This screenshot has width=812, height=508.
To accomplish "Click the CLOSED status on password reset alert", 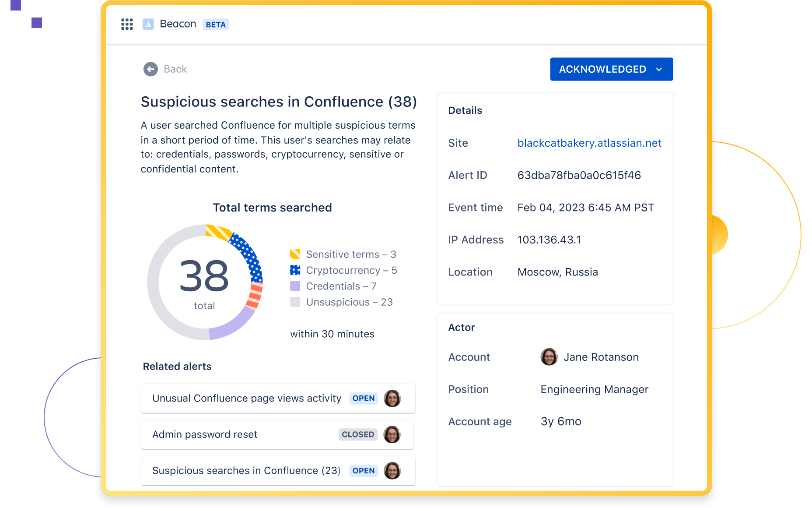I will 358,434.
